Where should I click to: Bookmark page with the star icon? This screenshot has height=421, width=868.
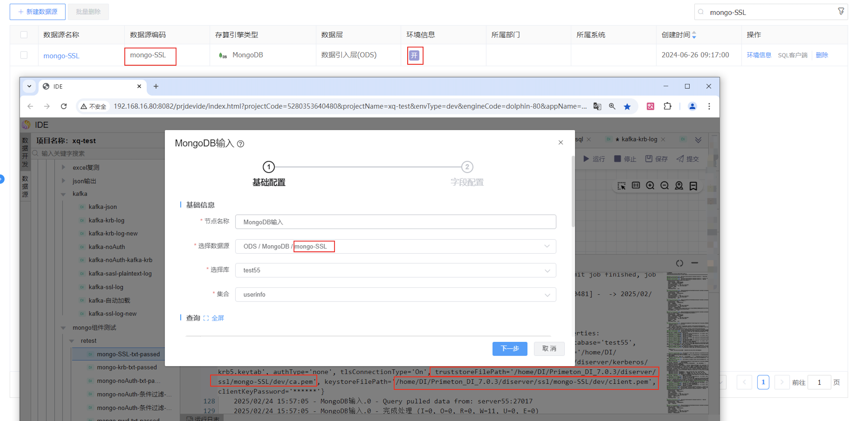pyautogui.click(x=627, y=106)
